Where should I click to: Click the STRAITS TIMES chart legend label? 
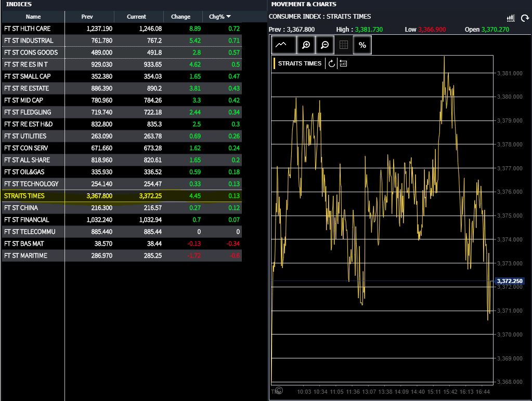click(300, 63)
